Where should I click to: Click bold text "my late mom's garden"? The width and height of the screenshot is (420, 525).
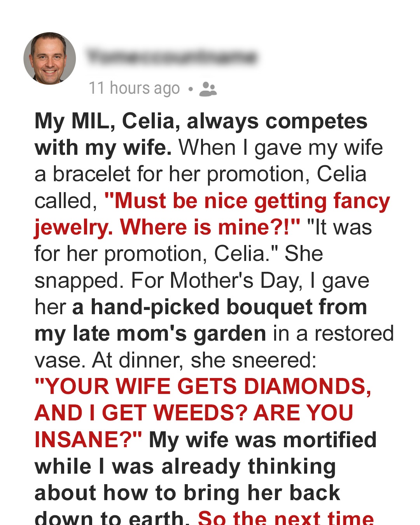[150, 334]
